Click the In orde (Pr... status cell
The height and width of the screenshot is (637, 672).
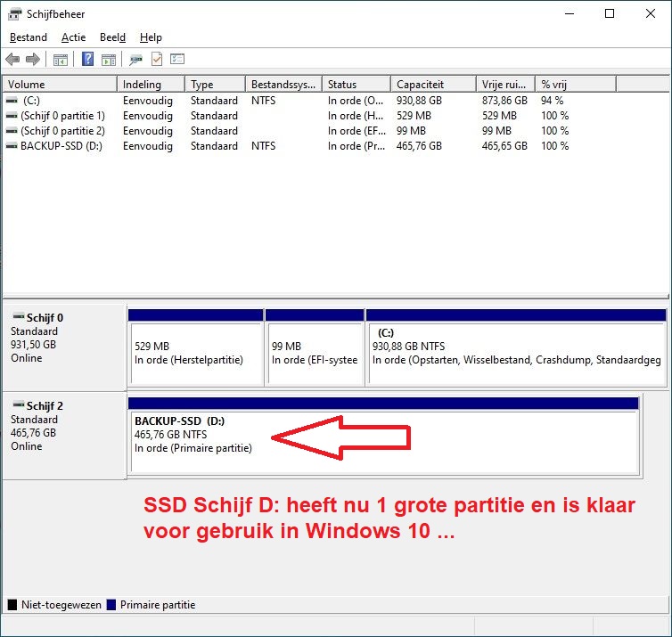pos(356,145)
